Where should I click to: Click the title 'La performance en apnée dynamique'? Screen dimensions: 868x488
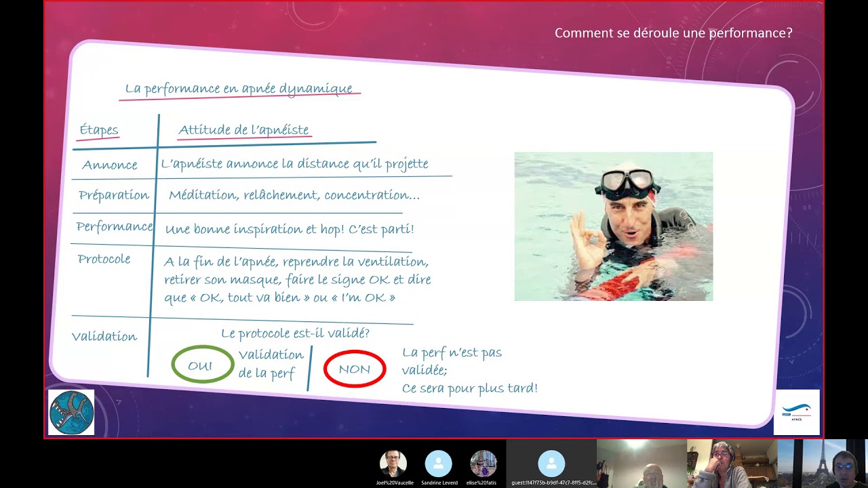(x=239, y=89)
